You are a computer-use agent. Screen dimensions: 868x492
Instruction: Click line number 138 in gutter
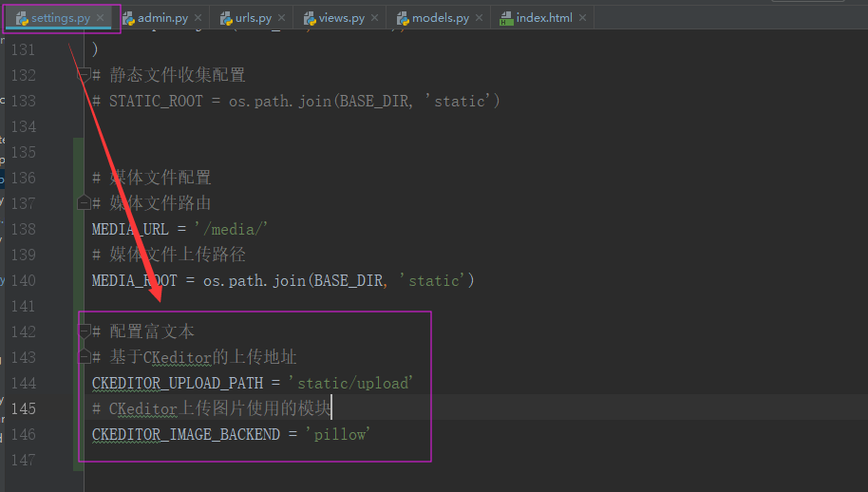(x=23, y=229)
